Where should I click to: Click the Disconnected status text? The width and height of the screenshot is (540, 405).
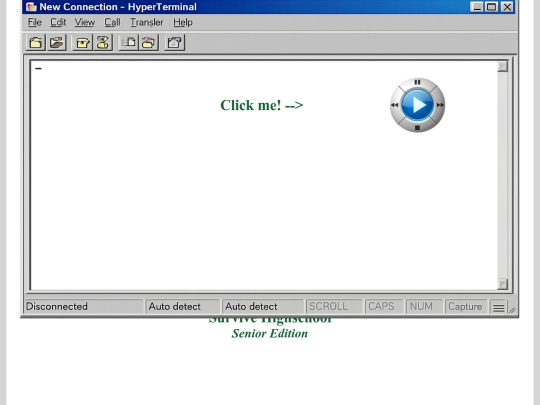pos(57,306)
